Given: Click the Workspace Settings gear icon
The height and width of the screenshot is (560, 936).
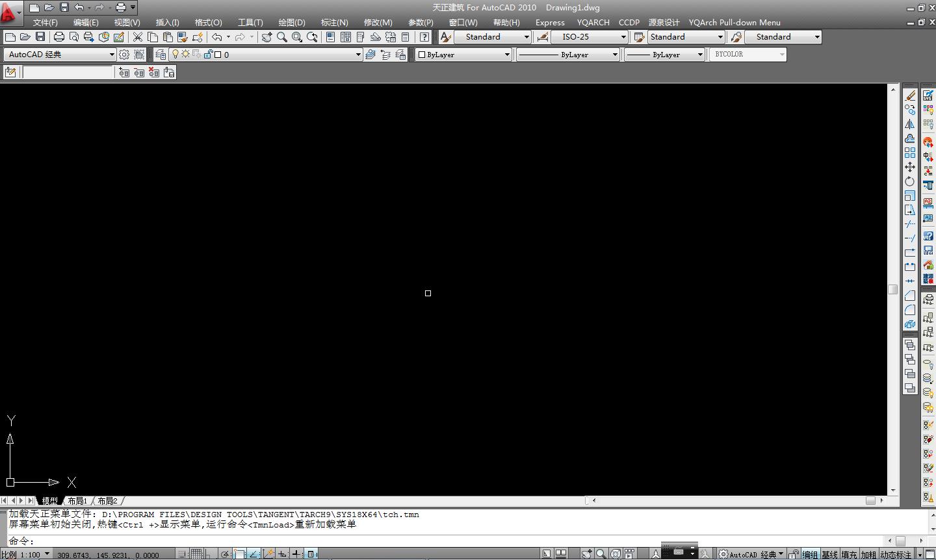Looking at the screenshot, I should (124, 55).
